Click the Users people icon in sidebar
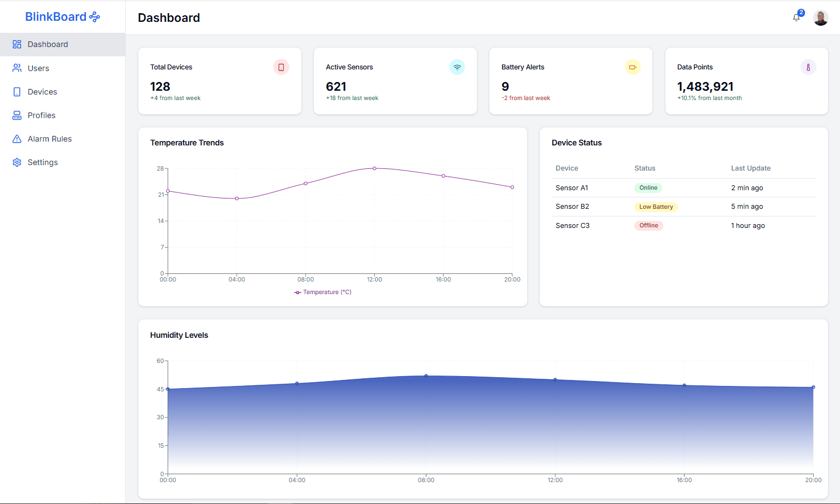The width and height of the screenshot is (840, 504). tap(17, 68)
